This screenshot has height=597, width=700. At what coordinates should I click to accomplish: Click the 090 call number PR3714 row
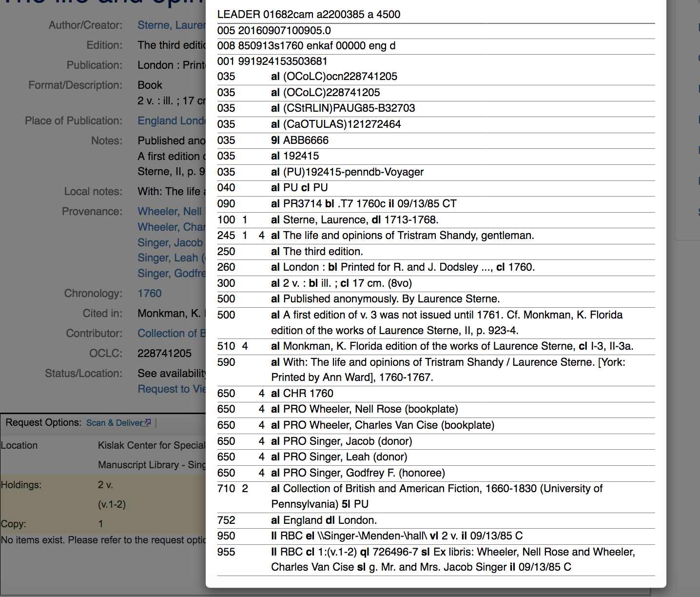[436, 204]
